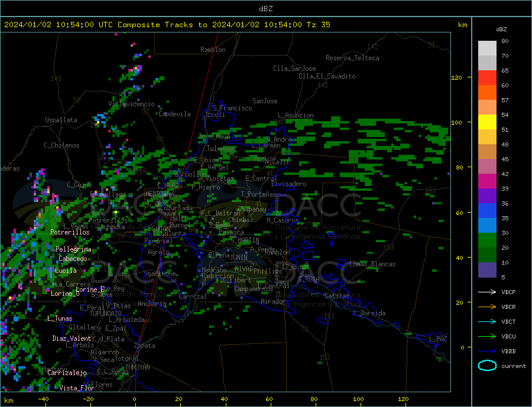The height and width of the screenshot is (407, 532).
Task: Click the 'Carrizalejo' map label
Action: (67, 373)
